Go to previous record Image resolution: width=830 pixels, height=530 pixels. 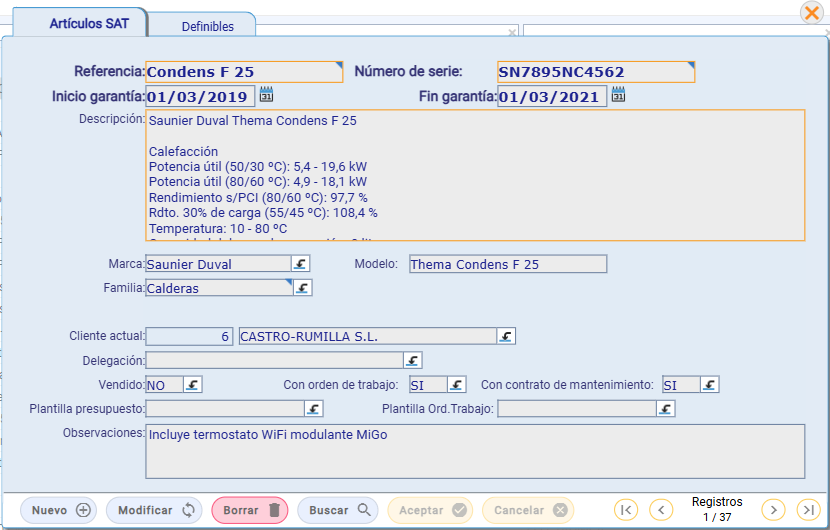coord(661,510)
